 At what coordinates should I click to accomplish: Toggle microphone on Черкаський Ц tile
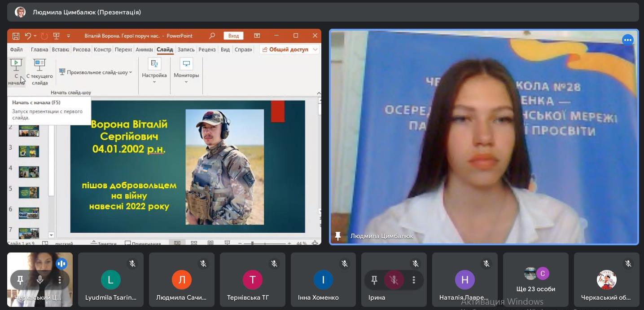40,280
